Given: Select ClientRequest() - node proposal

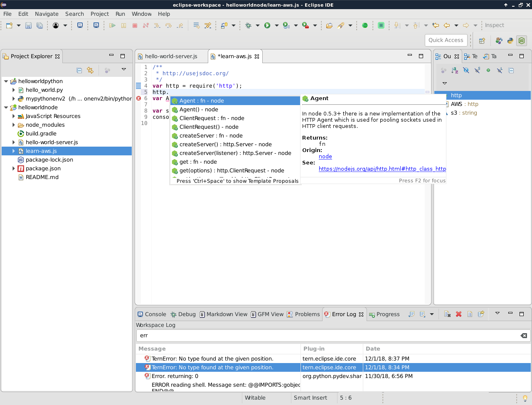Looking at the screenshot, I should pos(235,127).
